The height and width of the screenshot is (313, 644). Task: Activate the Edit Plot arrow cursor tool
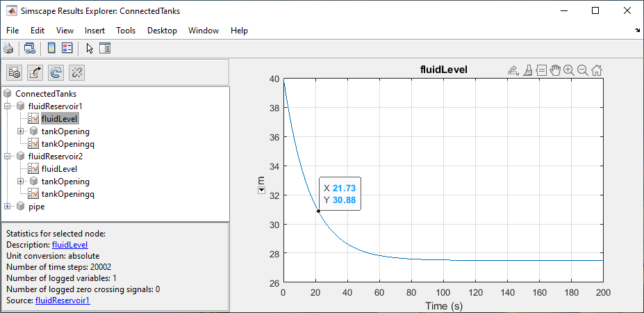click(90, 49)
